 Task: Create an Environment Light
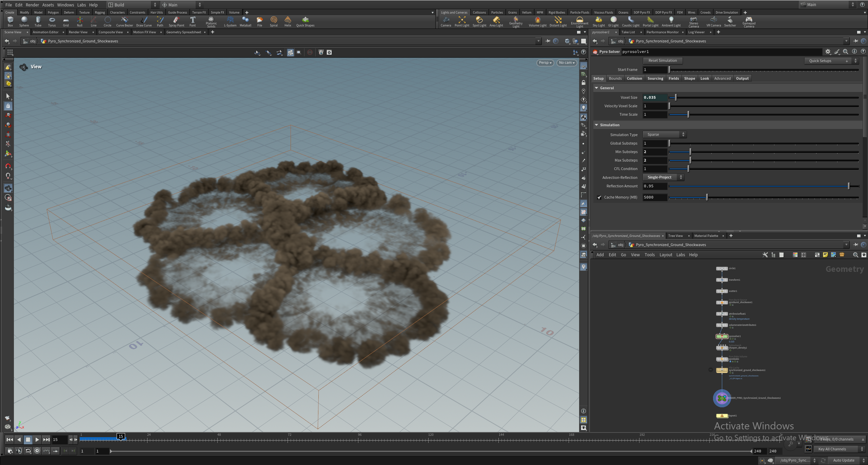click(x=580, y=21)
